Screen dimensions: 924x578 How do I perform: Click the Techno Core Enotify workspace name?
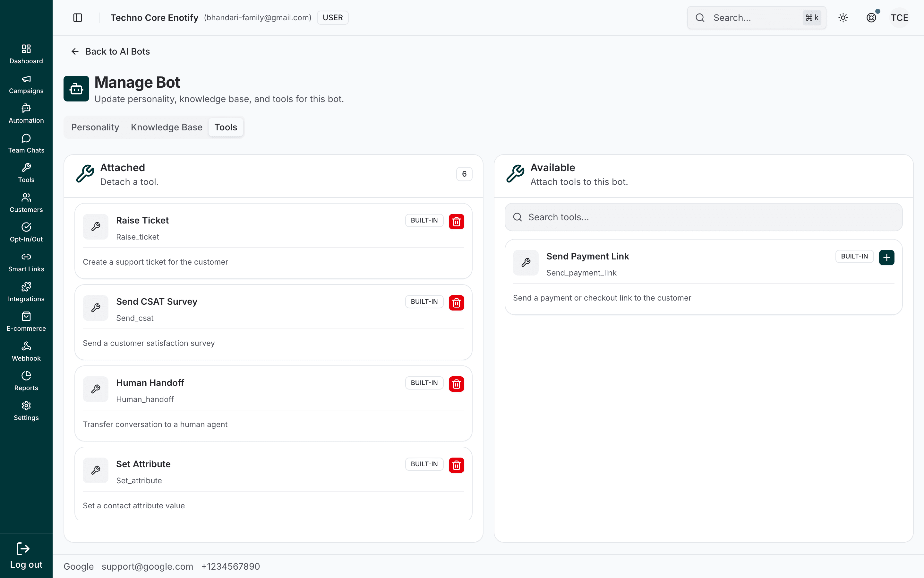coord(154,18)
